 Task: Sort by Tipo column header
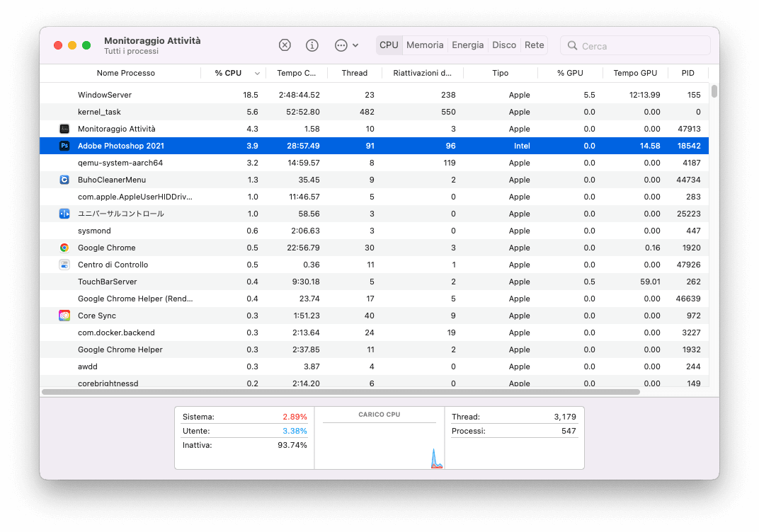pyautogui.click(x=500, y=73)
